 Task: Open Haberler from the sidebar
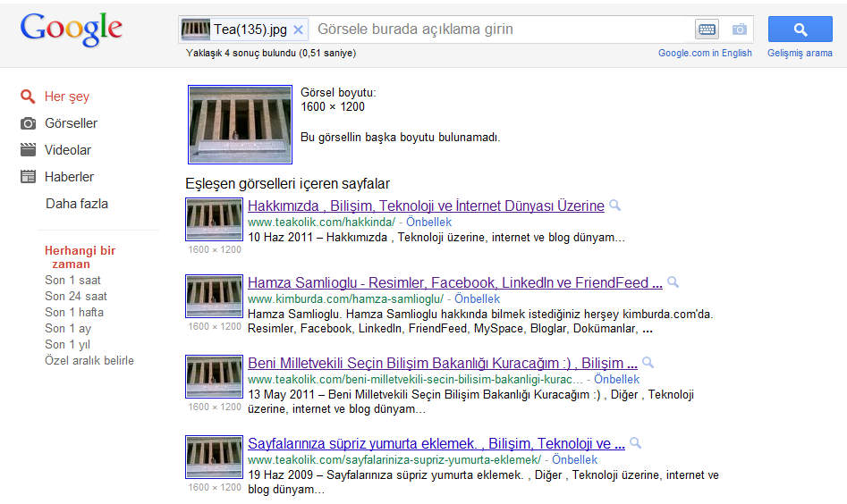coord(69,177)
